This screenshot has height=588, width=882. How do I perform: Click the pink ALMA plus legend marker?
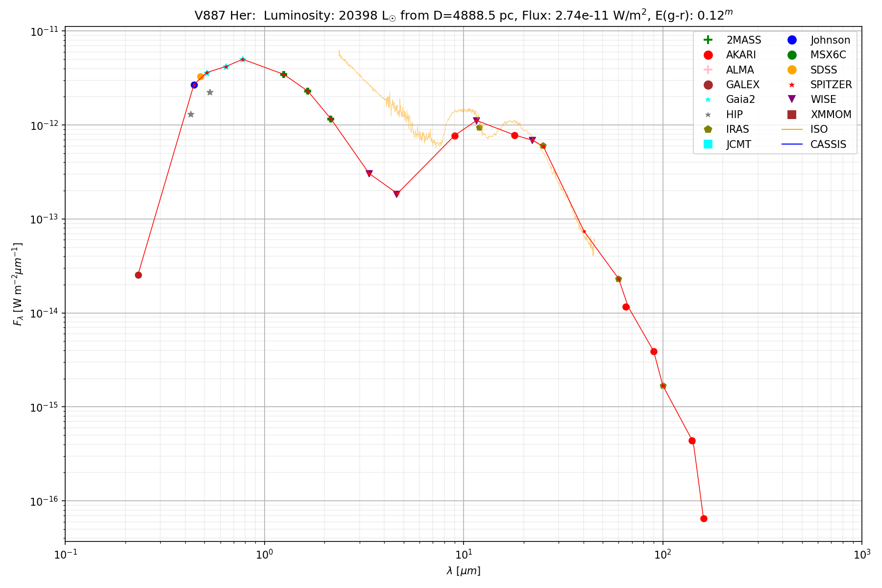click(x=708, y=70)
